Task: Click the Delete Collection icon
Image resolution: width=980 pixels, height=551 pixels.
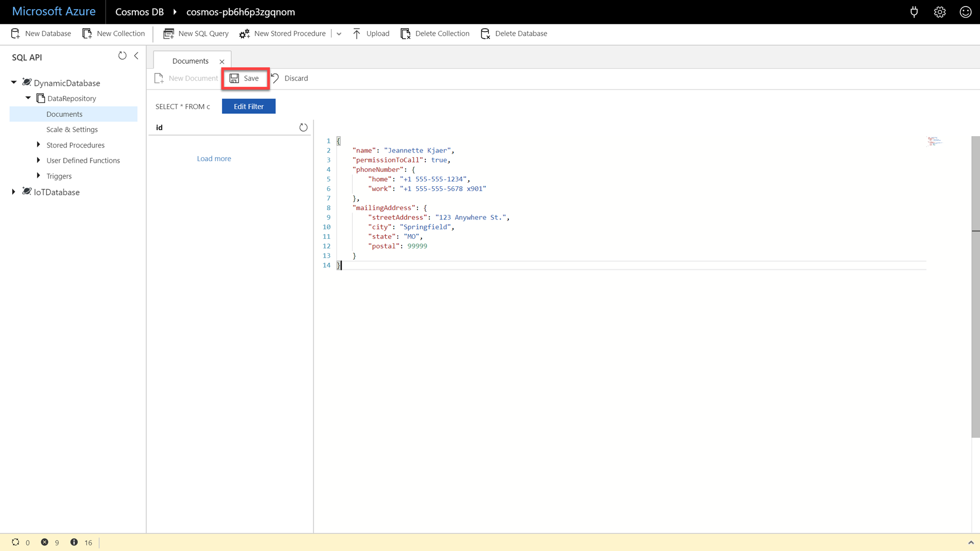Action: pos(405,34)
